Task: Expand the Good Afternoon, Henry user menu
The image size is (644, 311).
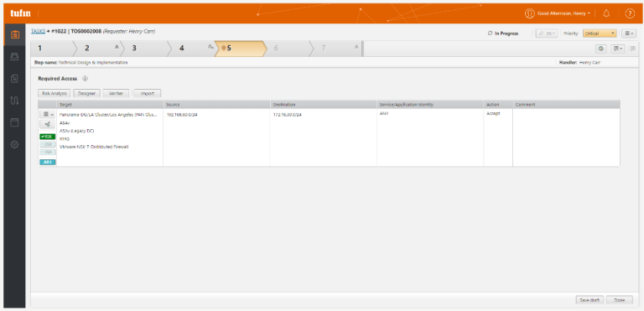Action: tap(558, 13)
